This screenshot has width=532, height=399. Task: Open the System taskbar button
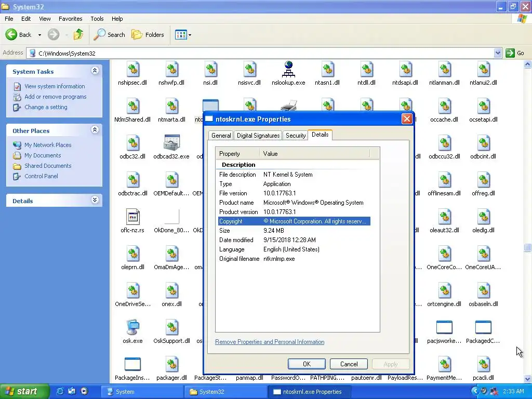pyautogui.click(x=142, y=392)
